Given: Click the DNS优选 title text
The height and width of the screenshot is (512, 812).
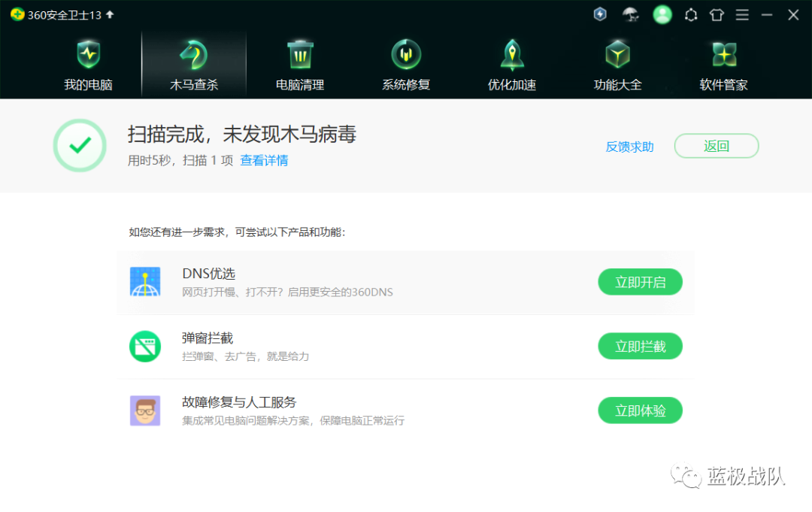Looking at the screenshot, I should pyautogui.click(x=209, y=274).
